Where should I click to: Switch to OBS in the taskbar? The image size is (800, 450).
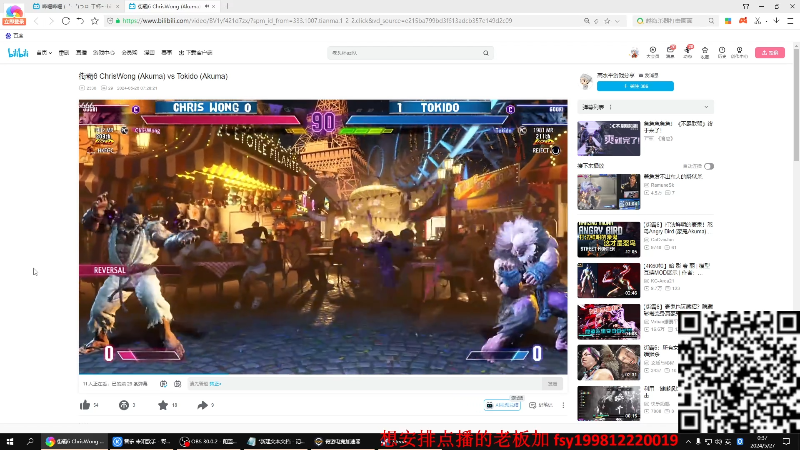[208, 441]
